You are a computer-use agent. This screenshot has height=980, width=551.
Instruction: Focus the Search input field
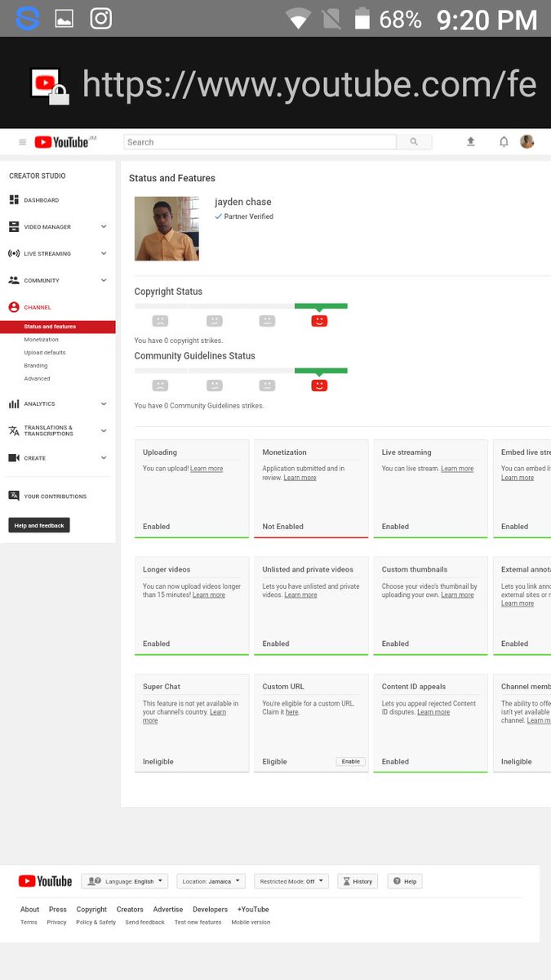coord(260,142)
